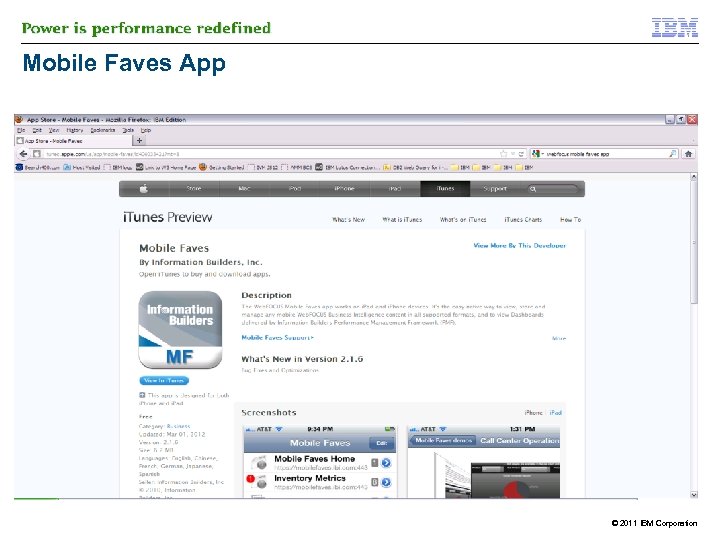Click the Getting Started bookmark

click(x=221, y=167)
